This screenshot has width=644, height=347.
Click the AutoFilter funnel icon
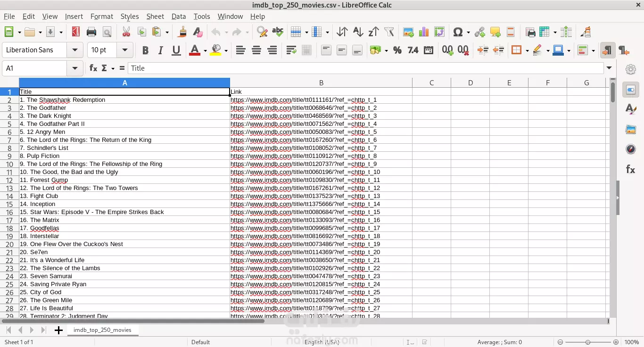click(389, 32)
